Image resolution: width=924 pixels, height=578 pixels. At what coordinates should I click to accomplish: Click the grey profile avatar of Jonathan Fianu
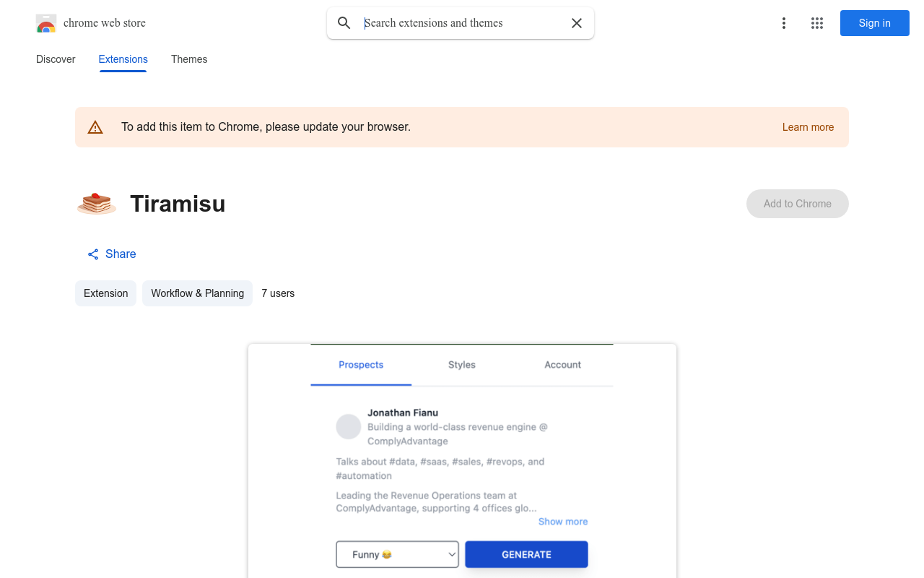pyautogui.click(x=349, y=426)
